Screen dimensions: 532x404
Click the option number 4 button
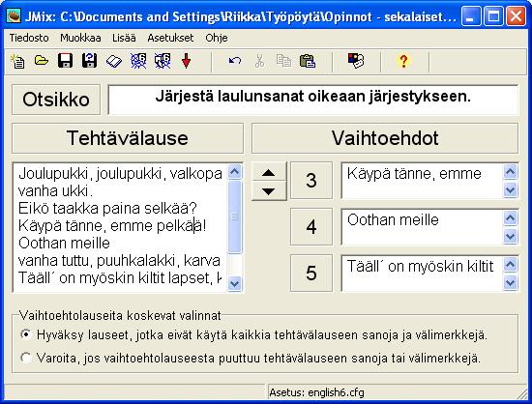click(x=311, y=227)
